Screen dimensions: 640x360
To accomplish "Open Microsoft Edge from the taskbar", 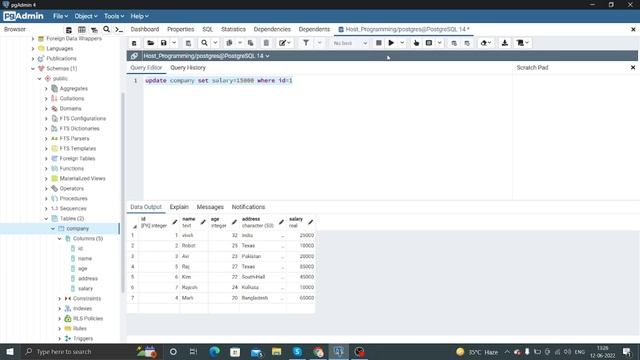I will tap(214, 352).
